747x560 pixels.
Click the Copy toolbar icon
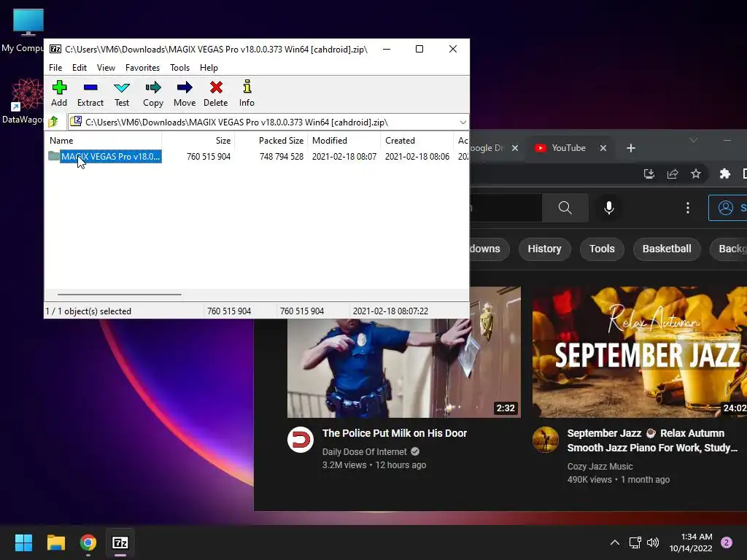coord(153,93)
